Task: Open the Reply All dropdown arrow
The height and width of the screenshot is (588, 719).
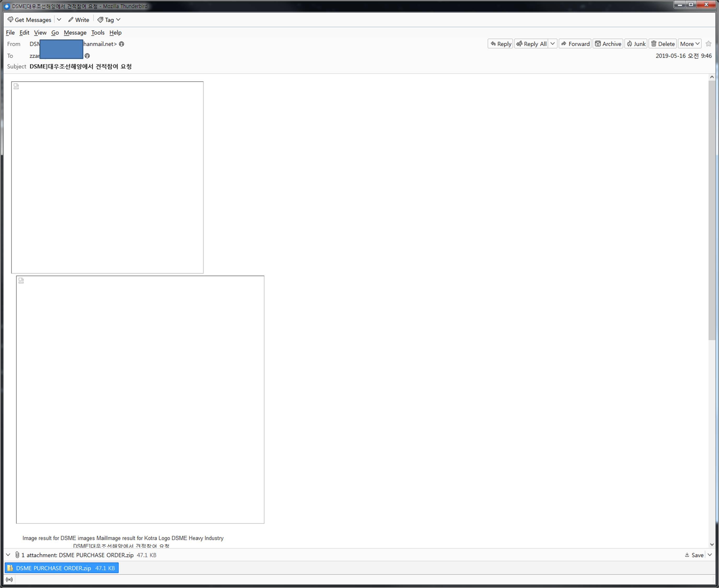Action: tap(553, 44)
